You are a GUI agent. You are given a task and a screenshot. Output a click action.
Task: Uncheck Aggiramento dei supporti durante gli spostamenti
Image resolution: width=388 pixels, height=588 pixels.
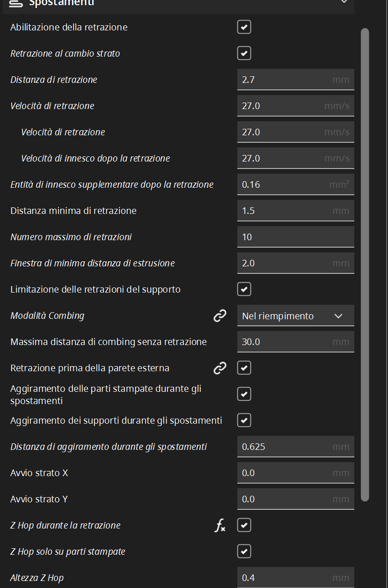(x=244, y=420)
